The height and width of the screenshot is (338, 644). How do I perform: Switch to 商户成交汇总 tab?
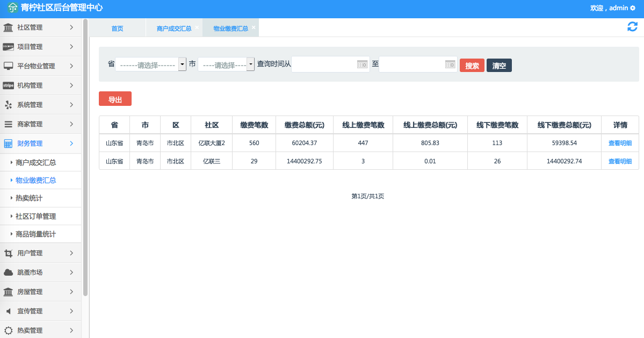pyautogui.click(x=173, y=28)
